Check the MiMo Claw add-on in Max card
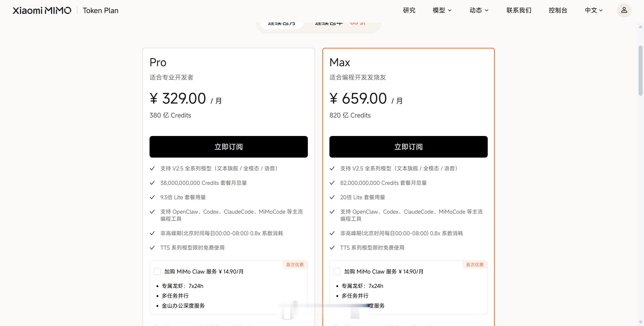The height and width of the screenshot is (326, 644). pos(337,272)
